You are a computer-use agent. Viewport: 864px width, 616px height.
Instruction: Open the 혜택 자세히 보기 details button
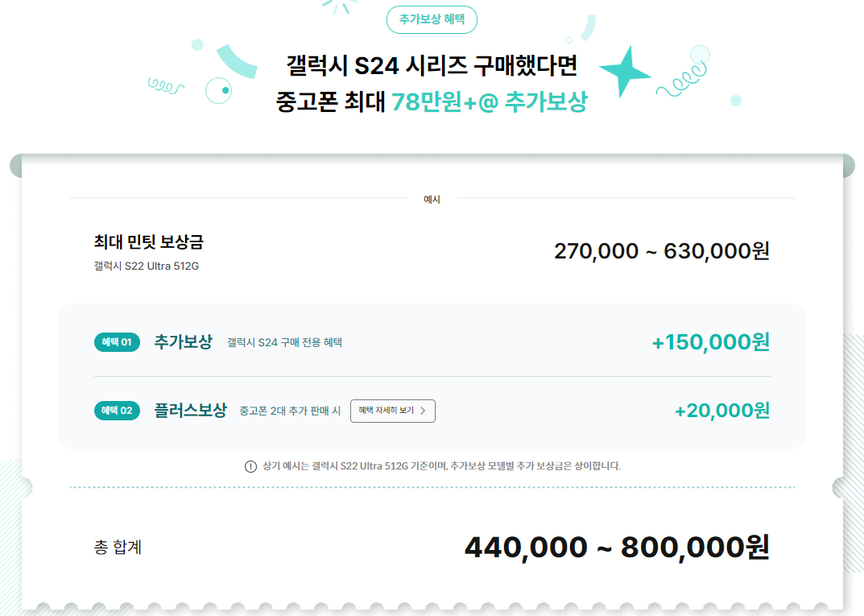[393, 411]
